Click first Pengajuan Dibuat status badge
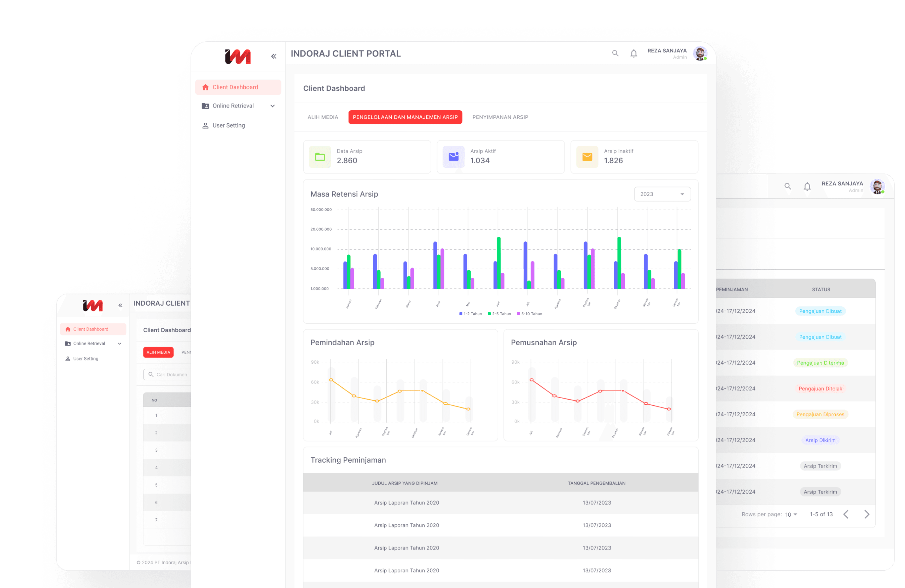This screenshot has height=588, width=905. 820,311
